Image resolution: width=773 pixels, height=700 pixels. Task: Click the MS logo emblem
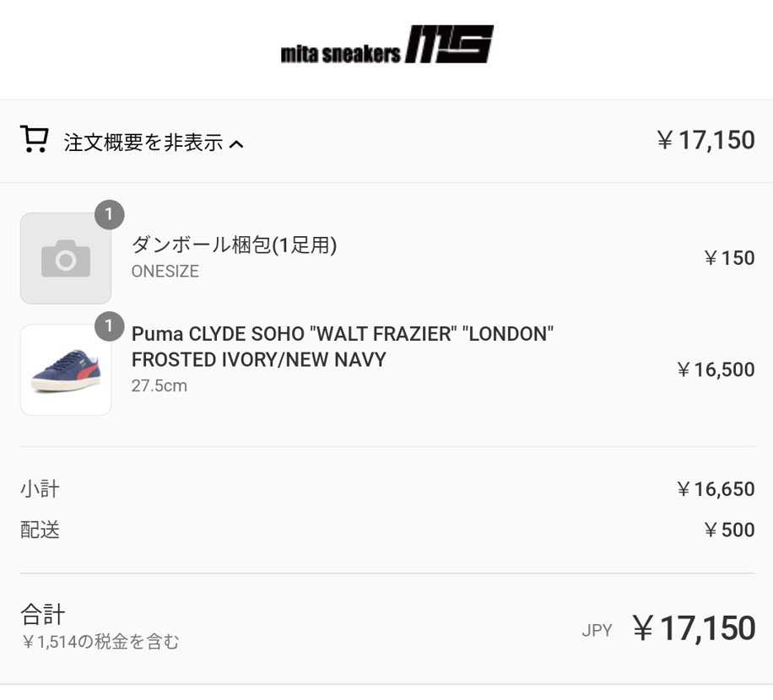pyautogui.click(x=449, y=45)
